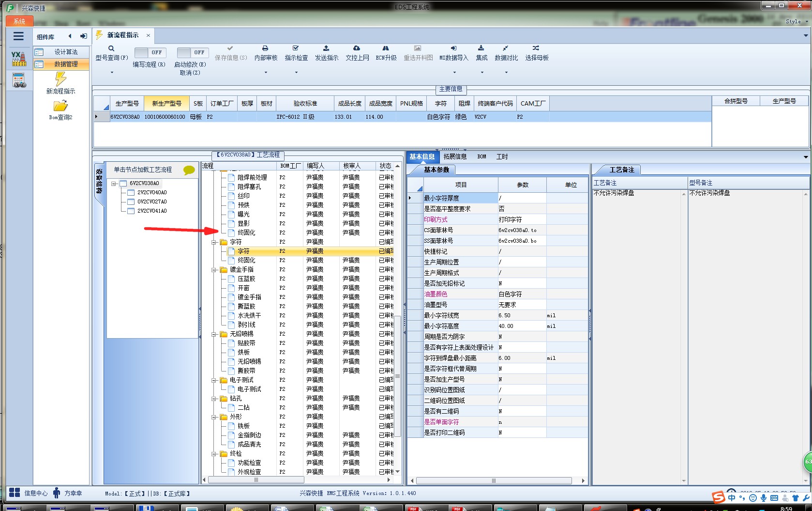Select the YX factory icon in sidebar
Viewport: 812px width, 511px height.
(x=19, y=59)
